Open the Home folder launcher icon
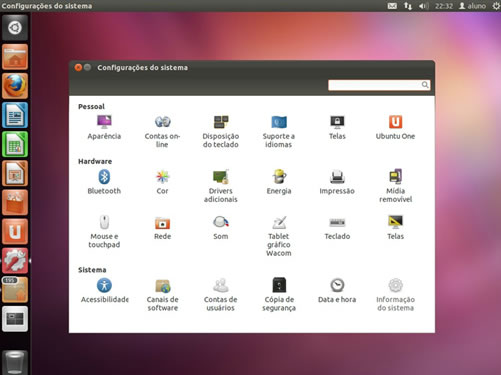 pyautogui.click(x=15, y=57)
